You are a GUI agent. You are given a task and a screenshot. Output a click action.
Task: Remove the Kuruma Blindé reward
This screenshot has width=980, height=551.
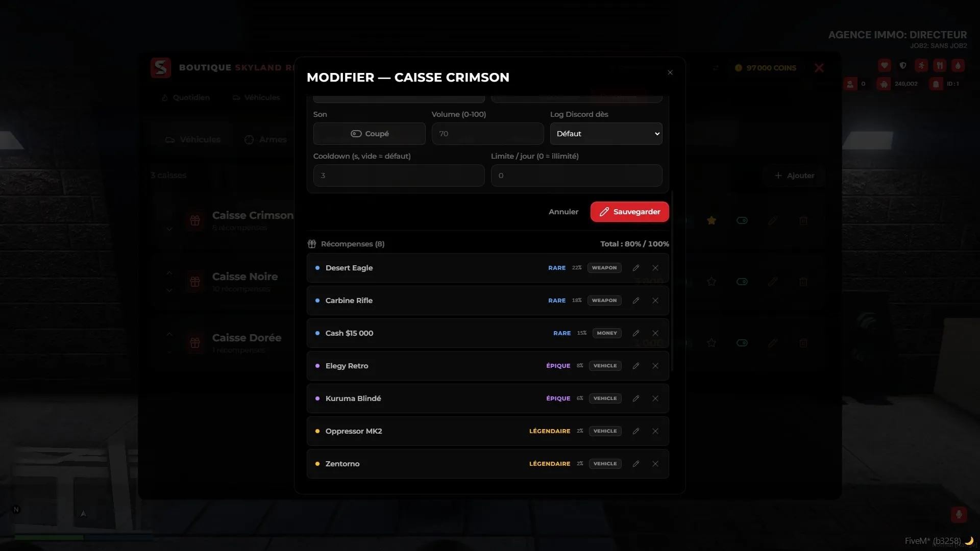655,398
